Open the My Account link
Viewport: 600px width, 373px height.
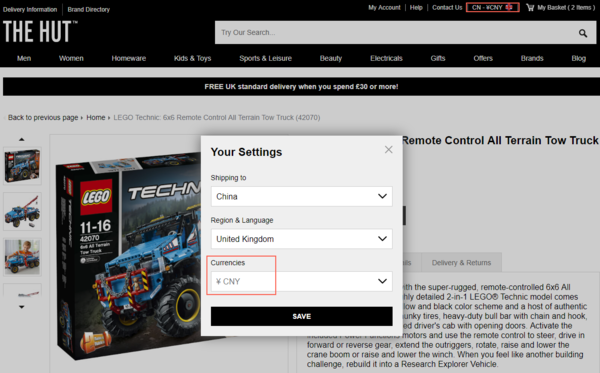coord(384,7)
